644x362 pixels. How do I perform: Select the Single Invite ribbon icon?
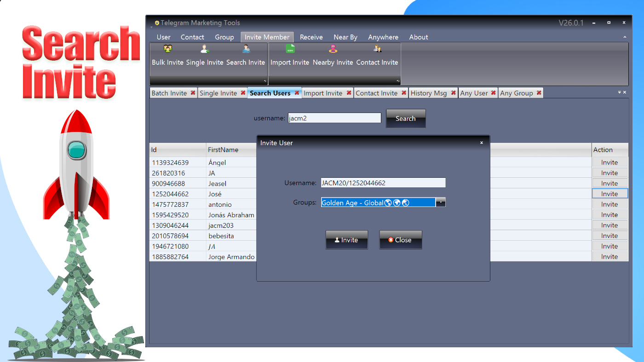coord(205,49)
